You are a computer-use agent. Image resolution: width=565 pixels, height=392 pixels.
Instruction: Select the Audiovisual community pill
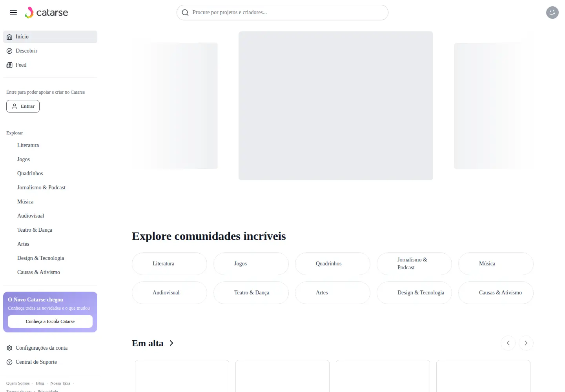169,293
